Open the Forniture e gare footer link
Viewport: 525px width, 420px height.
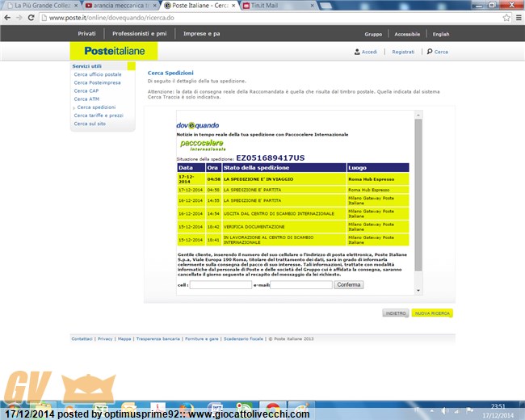click(202, 339)
